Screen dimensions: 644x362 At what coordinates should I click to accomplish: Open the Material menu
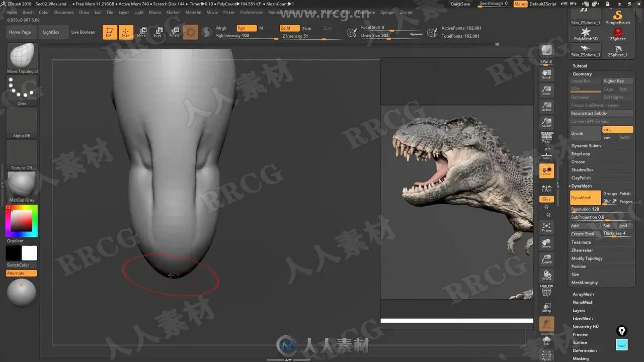(193, 12)
